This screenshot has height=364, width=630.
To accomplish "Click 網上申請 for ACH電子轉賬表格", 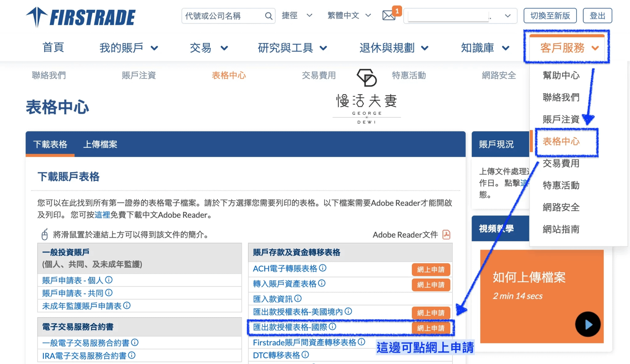I will [431, 270].
